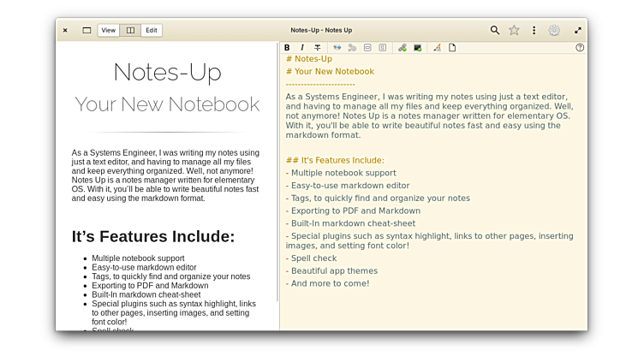Search notes with the magnifier icon
644x362 pixels.
(x=495, y=30)
